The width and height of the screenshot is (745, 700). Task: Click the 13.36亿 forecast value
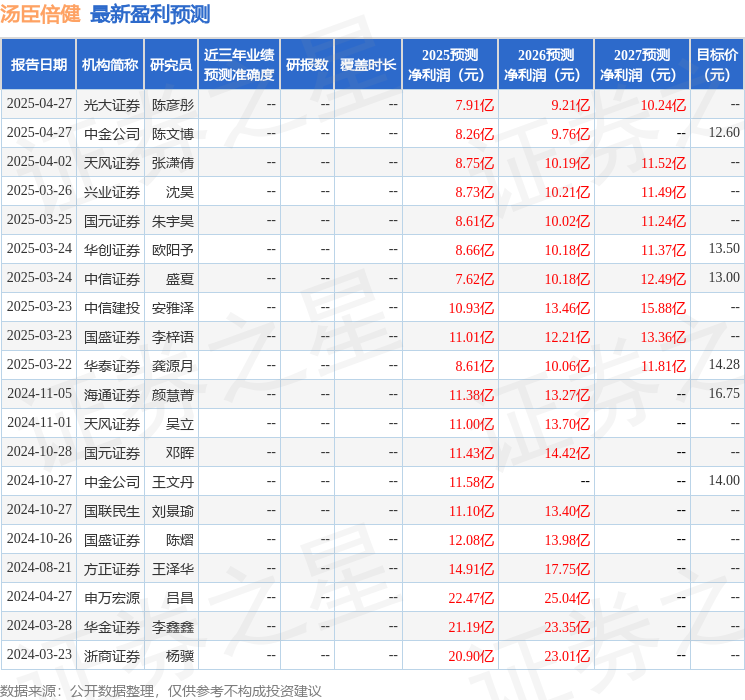pyautogui.click(x=663, y=337)
